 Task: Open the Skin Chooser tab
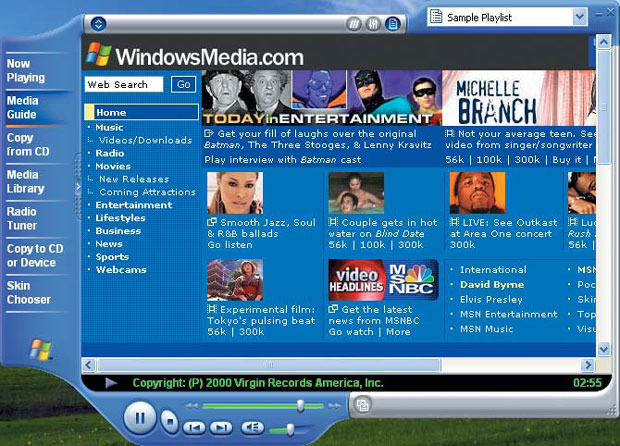click(28, 293)
